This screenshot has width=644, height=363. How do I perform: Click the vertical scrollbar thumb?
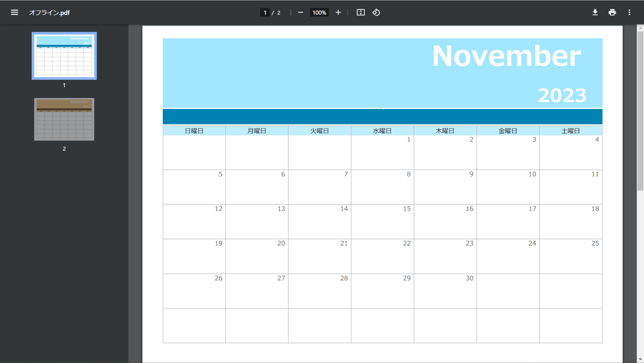click(640, 111)
